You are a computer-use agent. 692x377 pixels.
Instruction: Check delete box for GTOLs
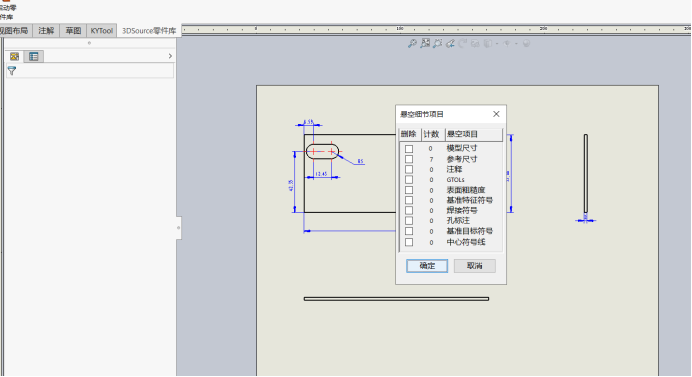coord(409,180)
